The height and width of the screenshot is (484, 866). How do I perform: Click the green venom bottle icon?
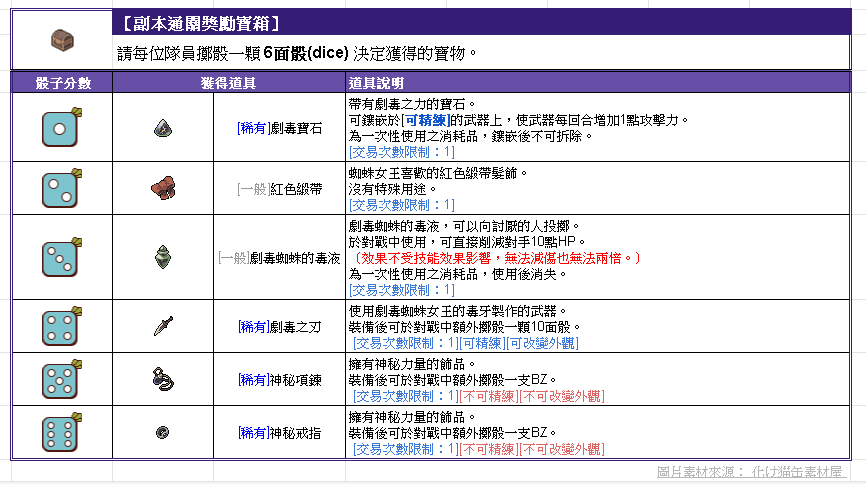tap(163, 257)
